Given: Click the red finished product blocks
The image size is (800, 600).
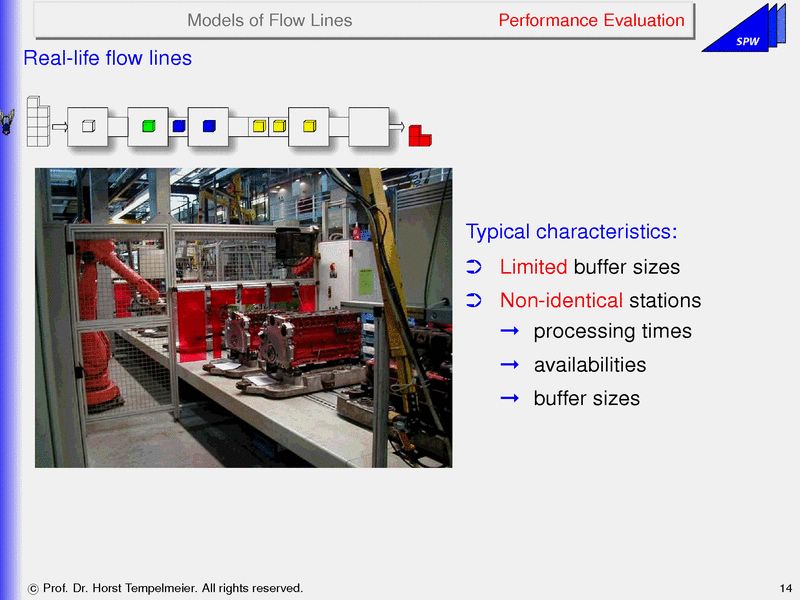Looking at the screenshot, I should [420, 134].
